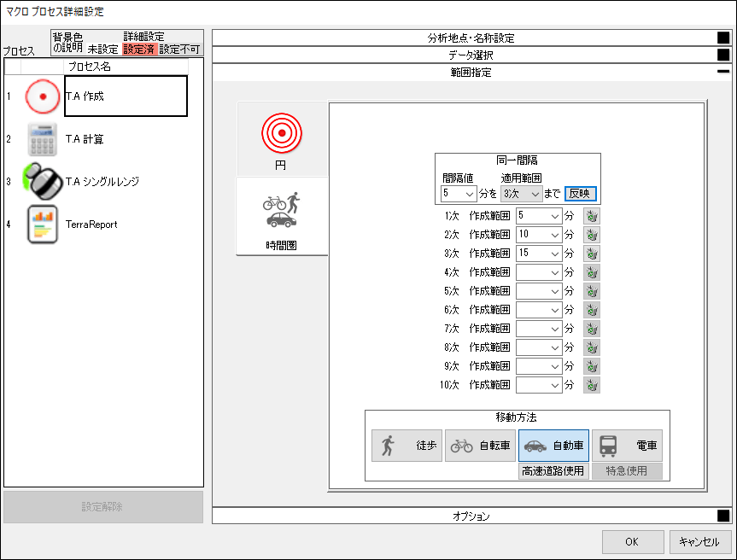Toggle 特急使用 under 電車

pyautogui.click(x=628, y=470)
